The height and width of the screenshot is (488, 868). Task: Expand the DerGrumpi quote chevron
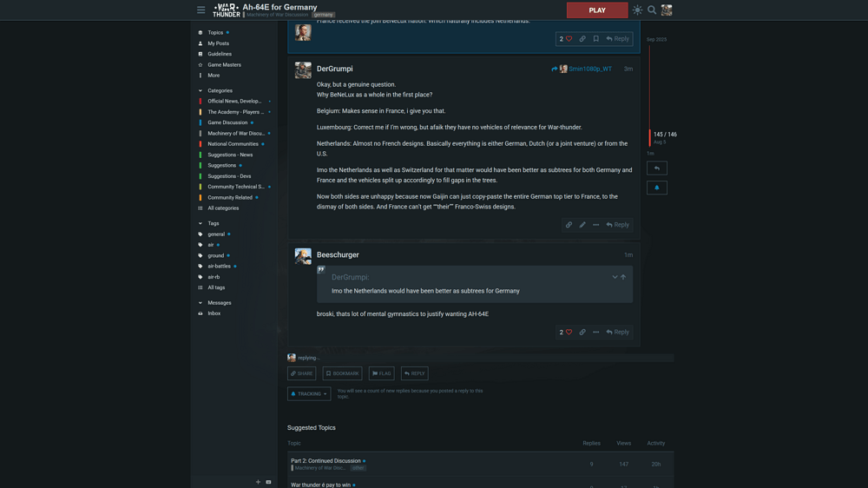point(615,277)
